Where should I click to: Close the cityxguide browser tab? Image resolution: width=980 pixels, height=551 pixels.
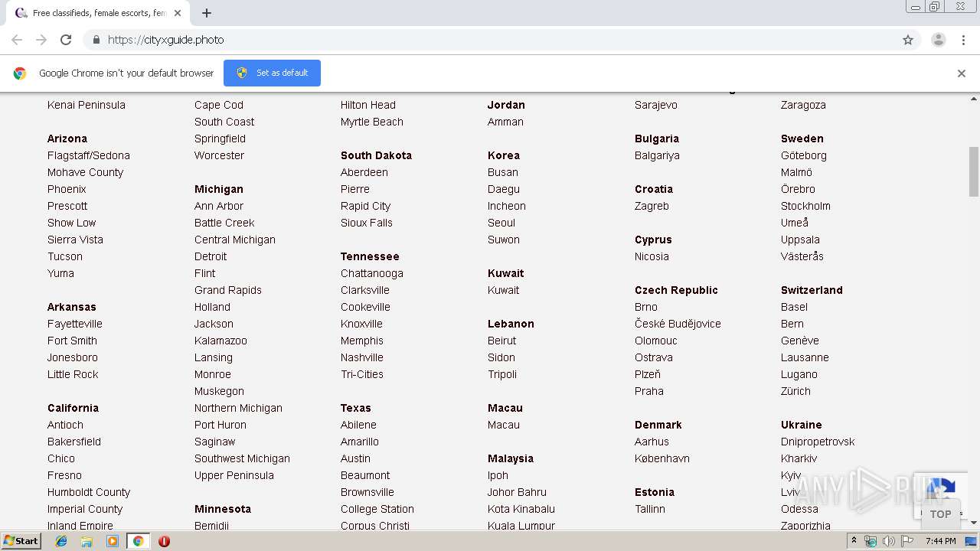click(x=178, y=13)
